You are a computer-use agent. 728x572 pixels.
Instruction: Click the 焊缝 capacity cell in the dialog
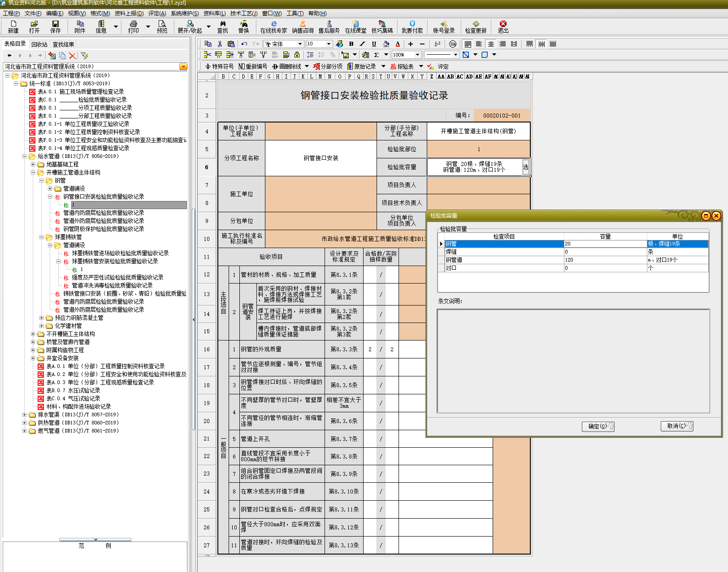click(605, 252)
